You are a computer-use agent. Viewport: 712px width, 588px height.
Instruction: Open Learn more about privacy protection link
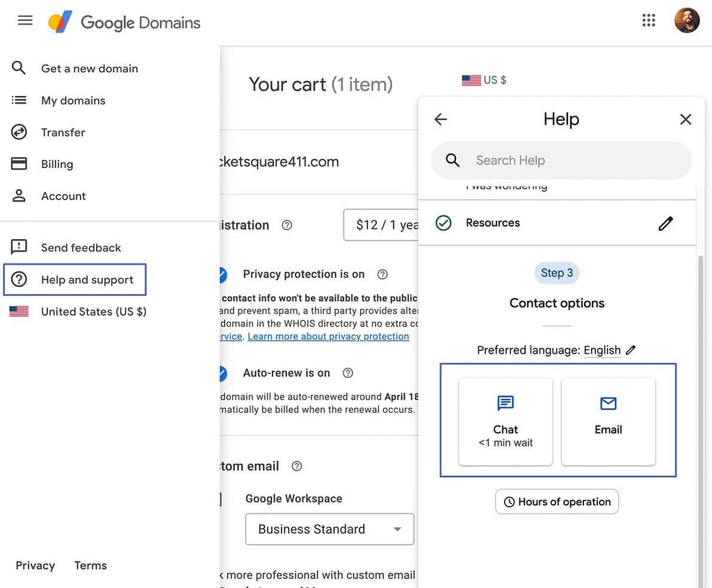click(328, 336)
